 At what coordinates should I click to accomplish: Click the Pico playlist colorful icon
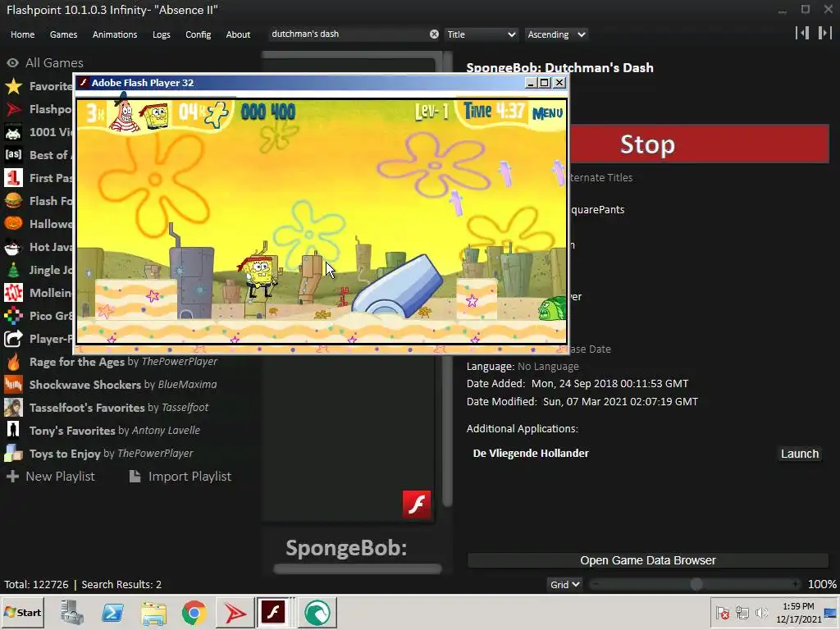[x=13, y=316]
